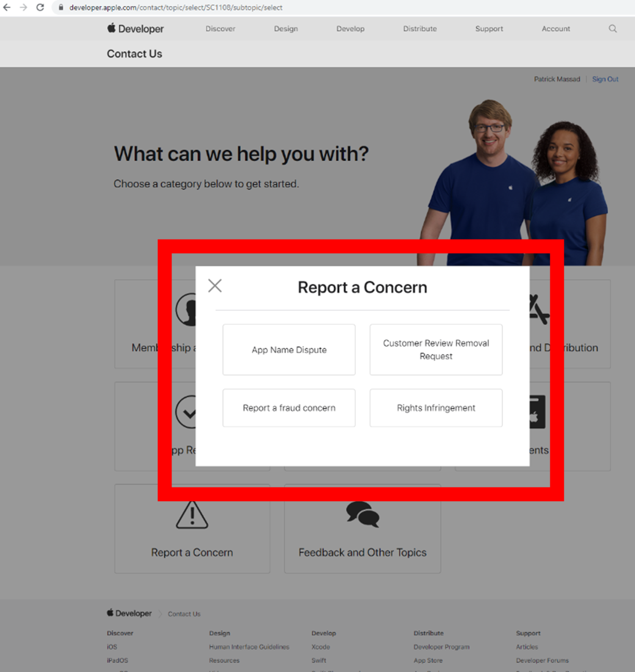Image resolution: width=635 pixels, height=672 pixels.
Task: Select Rights Infringement
Action: click(x=436, y=408)
